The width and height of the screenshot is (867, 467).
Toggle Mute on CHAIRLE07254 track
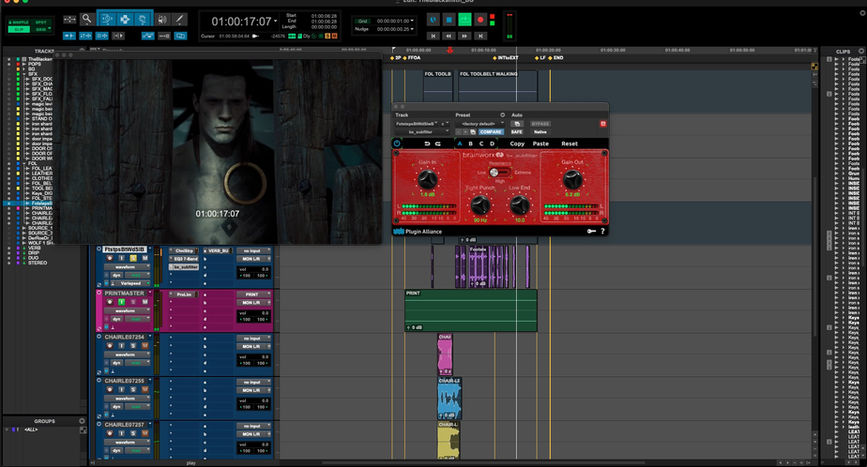(145, 346)
